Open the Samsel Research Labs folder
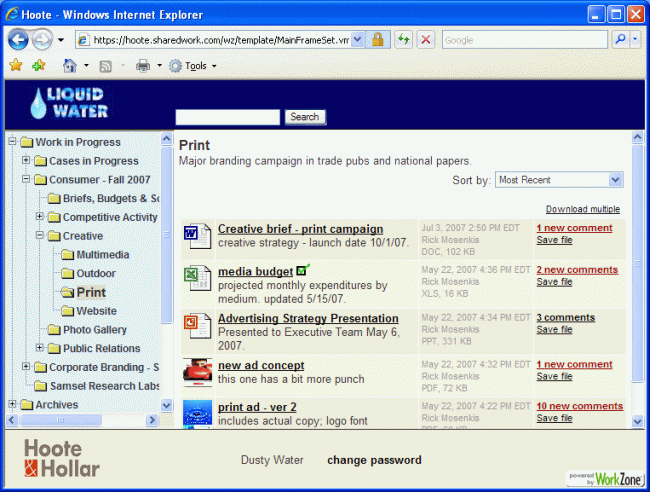 pyautogui.click(x=97, y=386)
